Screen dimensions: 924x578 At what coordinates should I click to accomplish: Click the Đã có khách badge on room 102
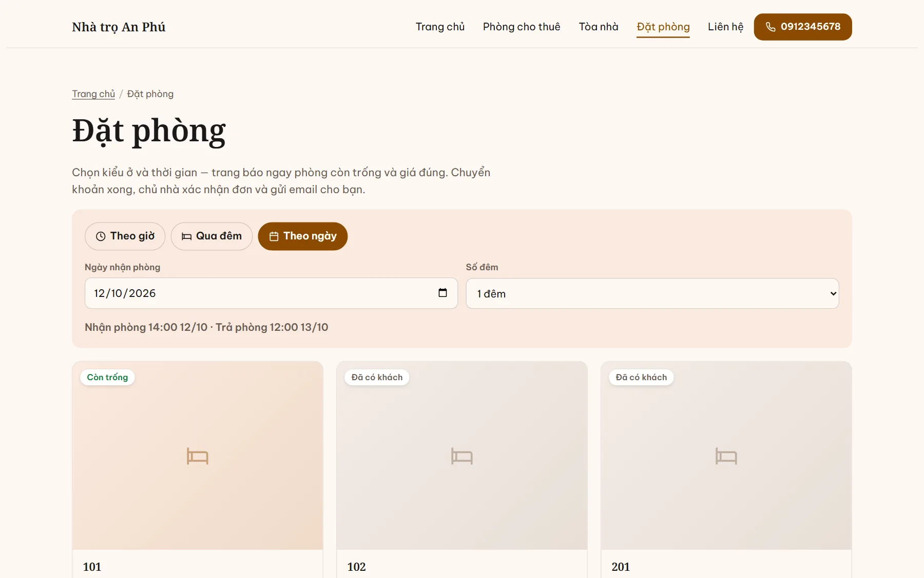click(377, 377)
